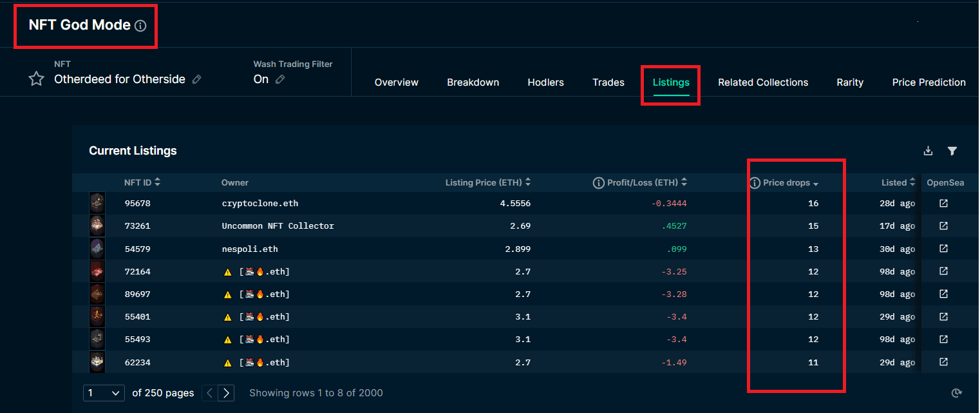Screen dimensions: 980x413
Task: Open NFT 73261 on OpenSea
Action: pyautogui.click(x=943, y=226)
